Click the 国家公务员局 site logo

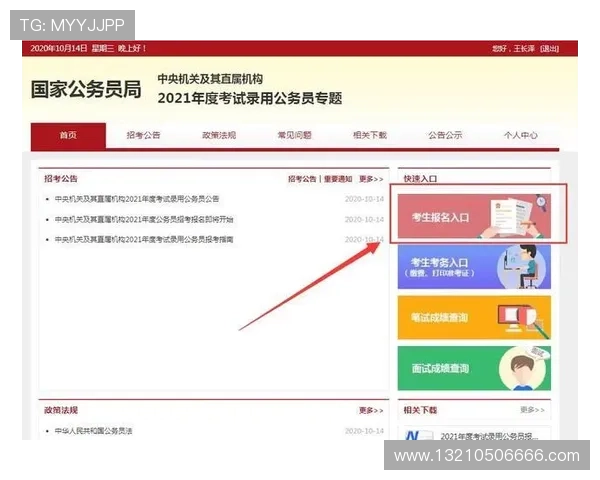86,90
